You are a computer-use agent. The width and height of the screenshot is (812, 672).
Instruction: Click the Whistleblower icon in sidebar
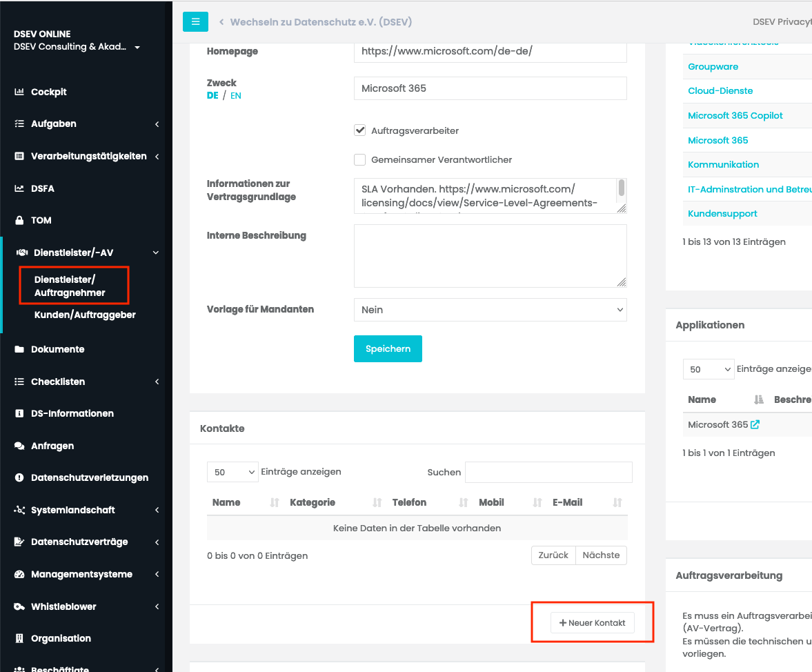pyautogui.click(x=19, y=606)
